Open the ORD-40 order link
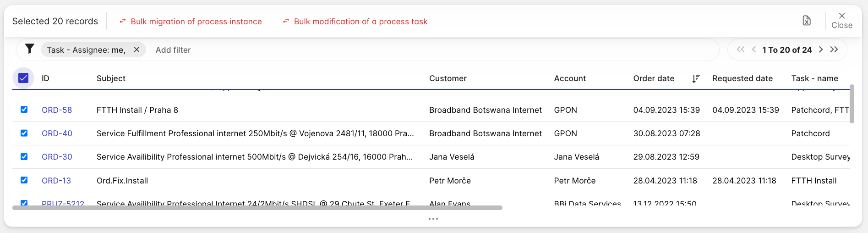This screenshot has height=233, width=868. pyautogui.click(x=57, y=133)
